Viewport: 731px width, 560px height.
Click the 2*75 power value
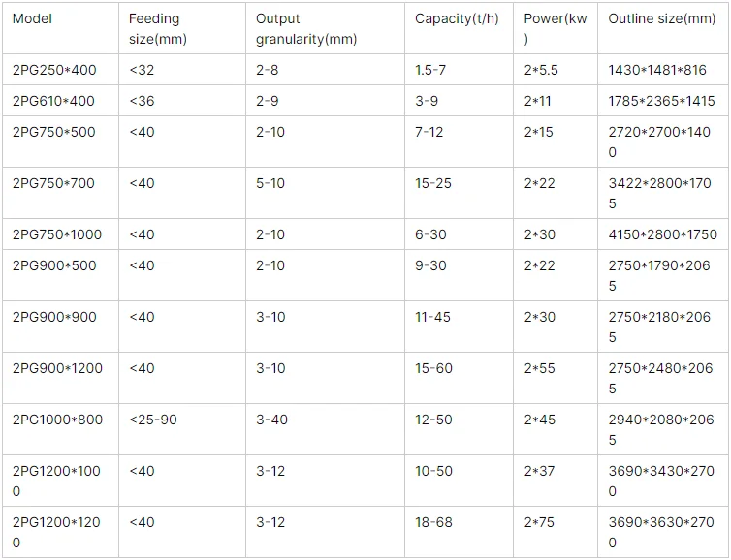coord(539,522)
